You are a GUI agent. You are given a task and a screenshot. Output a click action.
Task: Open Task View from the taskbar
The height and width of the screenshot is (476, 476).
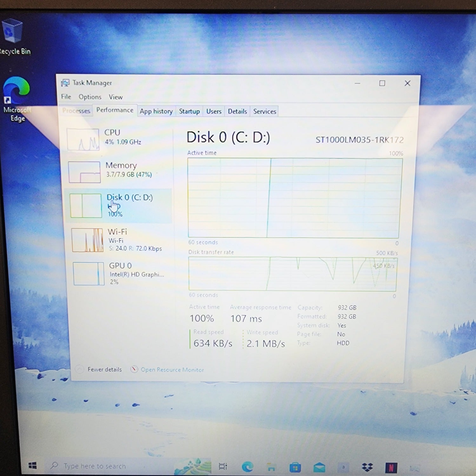[x=223, y=466]
